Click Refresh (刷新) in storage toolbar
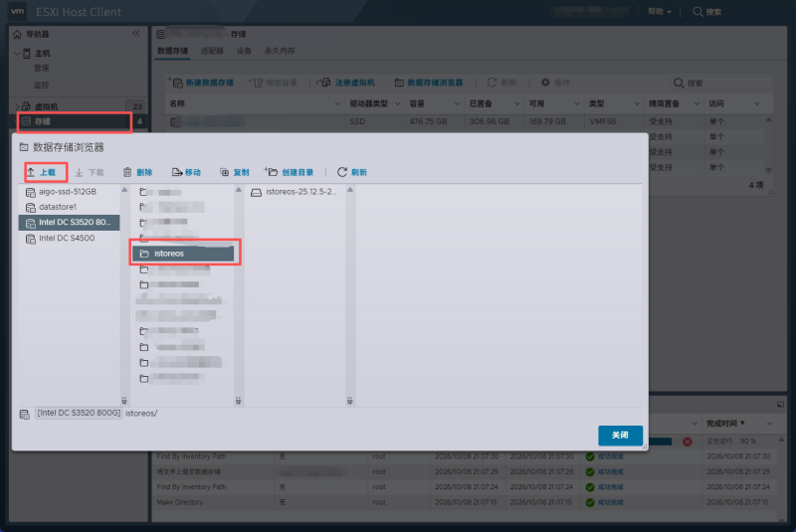This screenshot has width=796, height=532. tap(501, 83)
